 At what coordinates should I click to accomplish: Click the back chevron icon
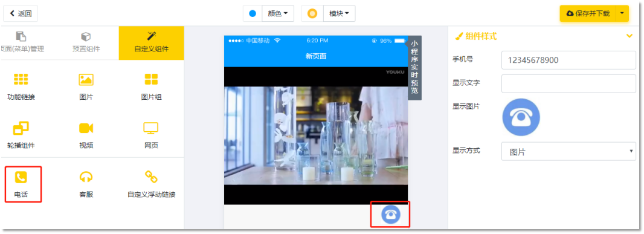click(x=12, y=13)
